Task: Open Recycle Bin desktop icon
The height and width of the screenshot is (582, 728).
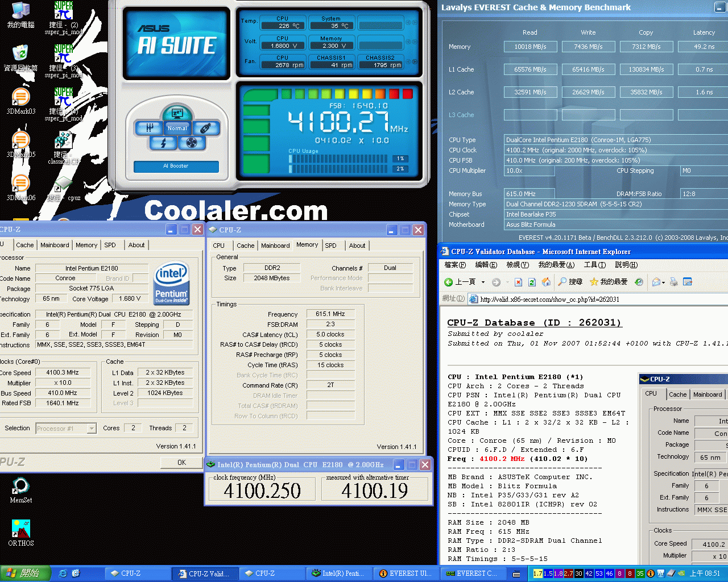Action: pos(21,58)
